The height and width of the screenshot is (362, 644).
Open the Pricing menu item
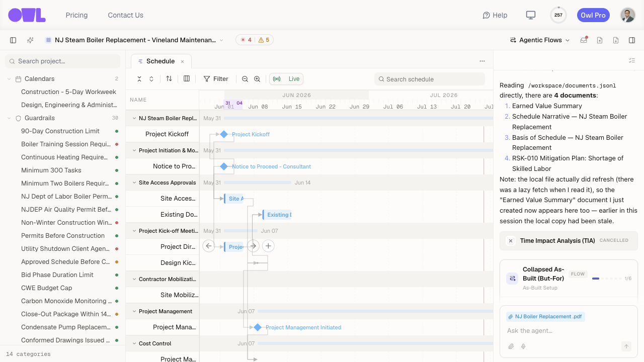tap(76, 15)
